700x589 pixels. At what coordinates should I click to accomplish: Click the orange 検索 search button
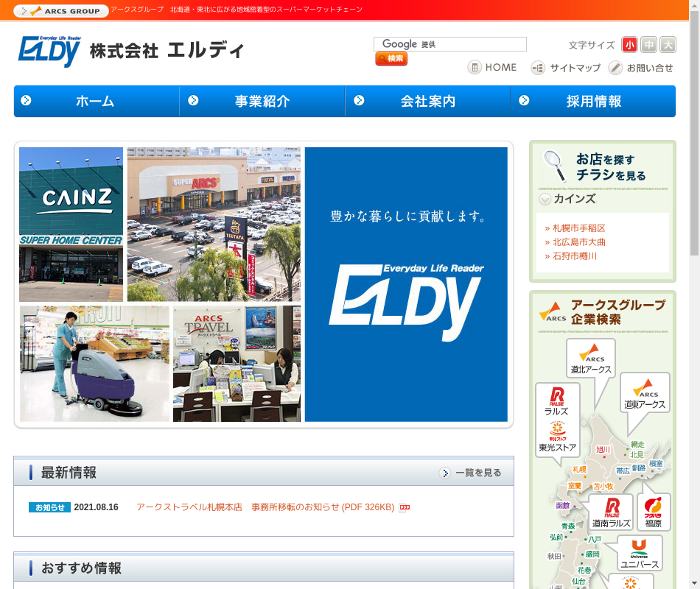pos(391,58)
